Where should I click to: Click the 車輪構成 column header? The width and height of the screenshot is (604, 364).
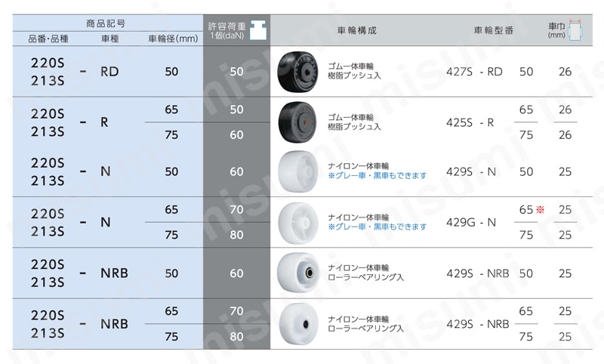click(x=356, y=30)
